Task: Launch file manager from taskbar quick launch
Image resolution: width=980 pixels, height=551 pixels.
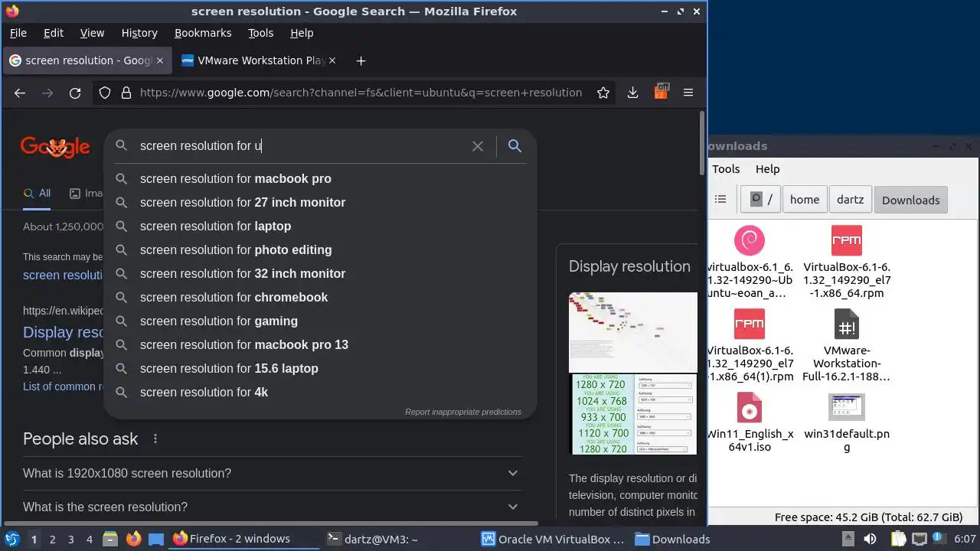Action: coord(110,539)
